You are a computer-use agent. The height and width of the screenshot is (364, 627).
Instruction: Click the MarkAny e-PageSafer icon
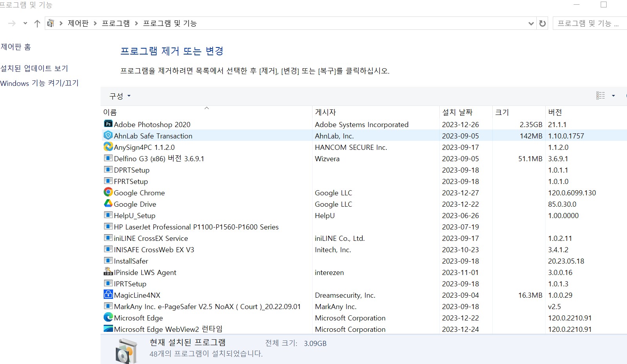pyautogui.click(x=108, y=306)
